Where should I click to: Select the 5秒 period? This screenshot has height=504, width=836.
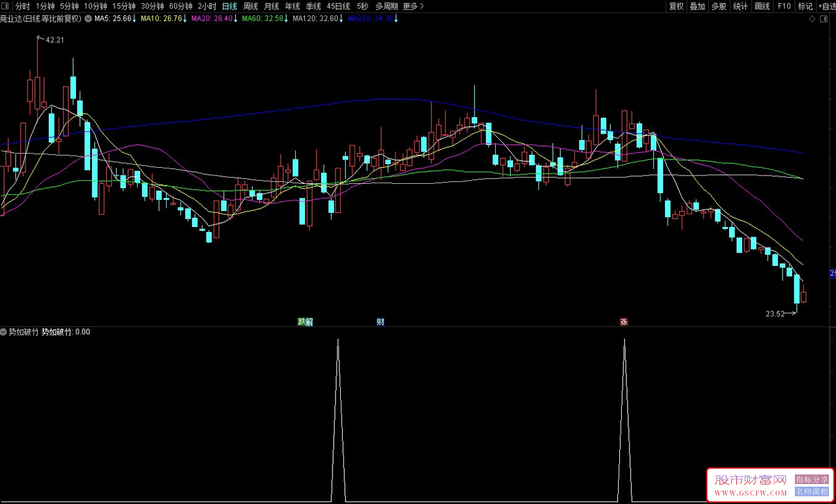coord(363,6)
